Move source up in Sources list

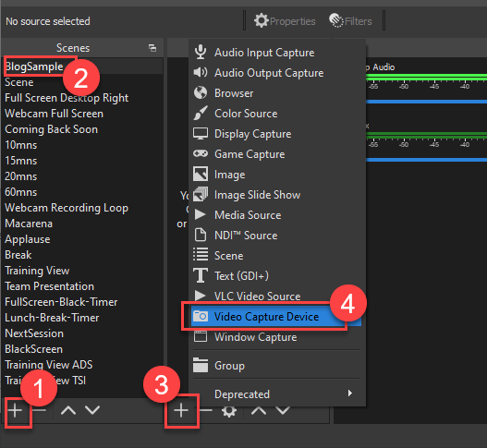click(259, 410)
